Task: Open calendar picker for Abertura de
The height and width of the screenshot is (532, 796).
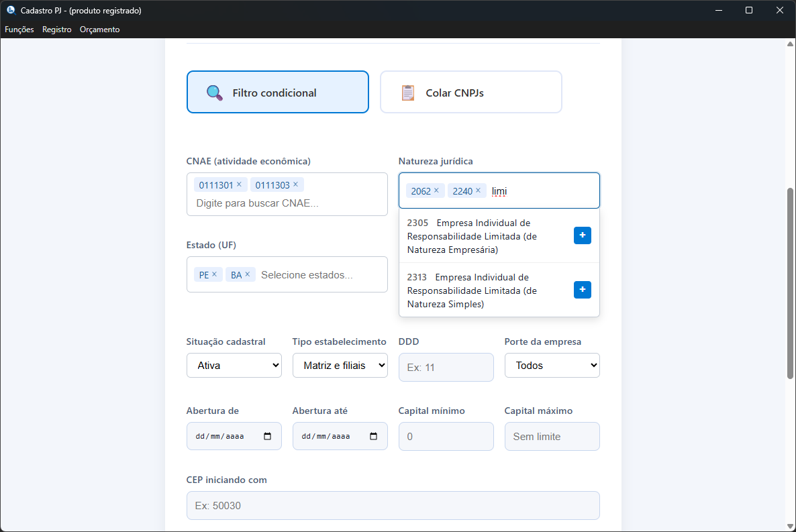Action: pos(268,436)
